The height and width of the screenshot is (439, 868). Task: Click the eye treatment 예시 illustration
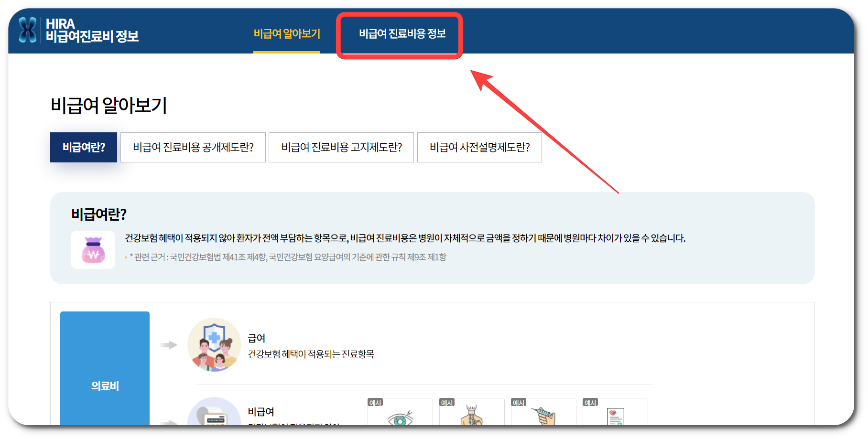pos(400,420)
